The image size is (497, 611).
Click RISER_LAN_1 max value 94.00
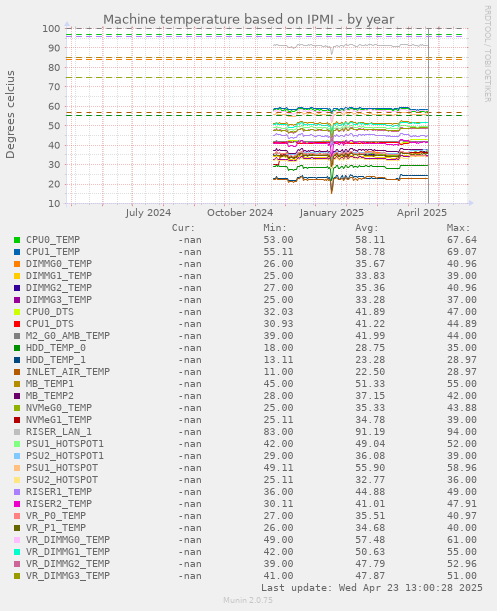click(x=462, y=432)
